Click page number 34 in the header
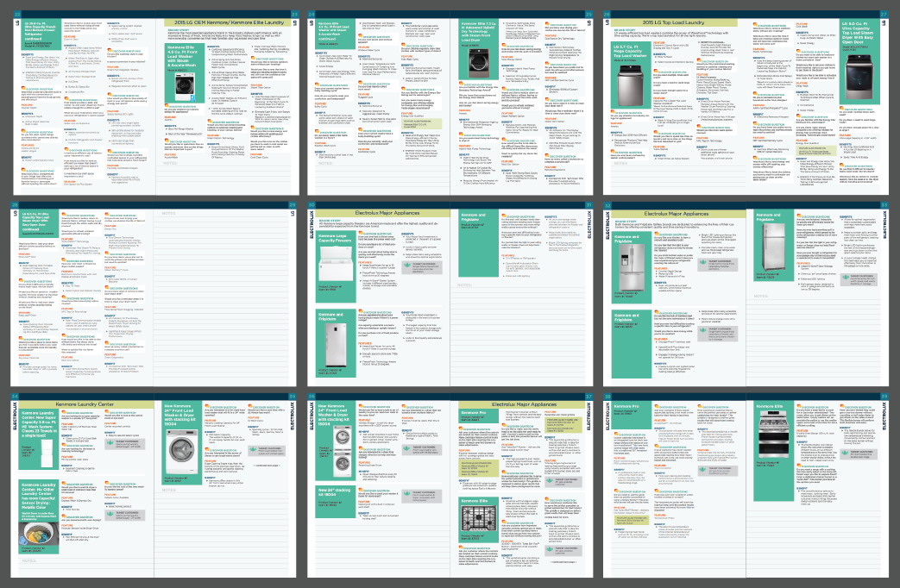Viewport: 900px width, 588px height. tap(16, 397)
